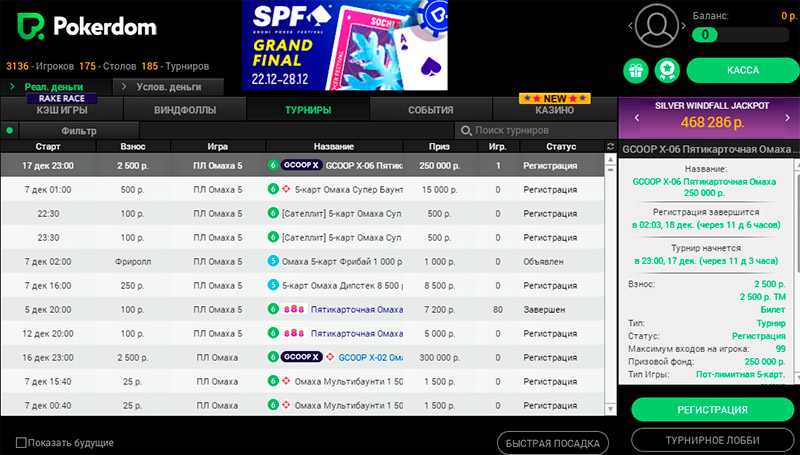The image size is (800, 455).
Task: Open the user profile avatar
Action: (x=657, y=26)
